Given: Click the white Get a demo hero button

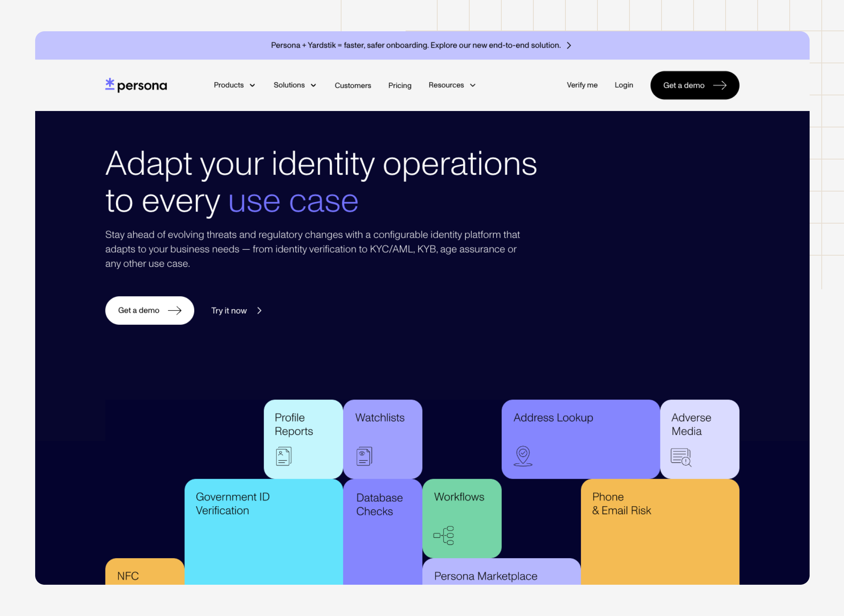Looking at the screenshot, I should [x=150, y=310].
